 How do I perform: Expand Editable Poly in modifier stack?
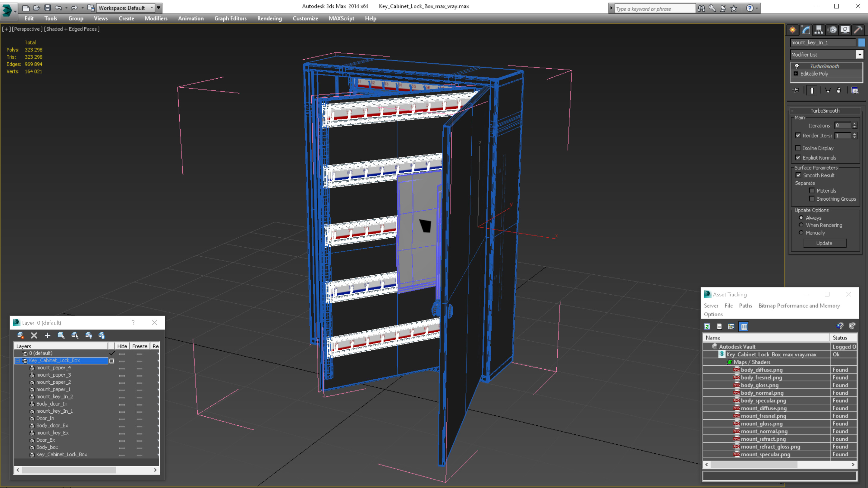pos(796,74)
